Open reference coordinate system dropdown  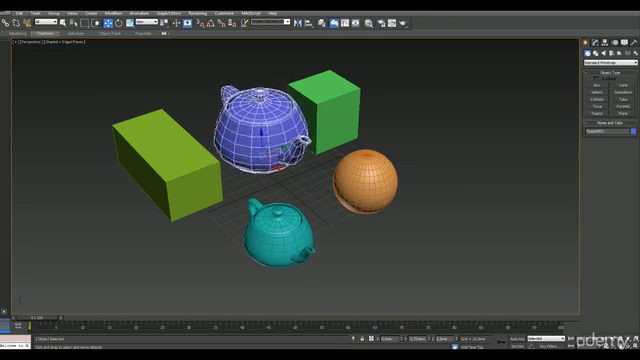pos(147,22)
